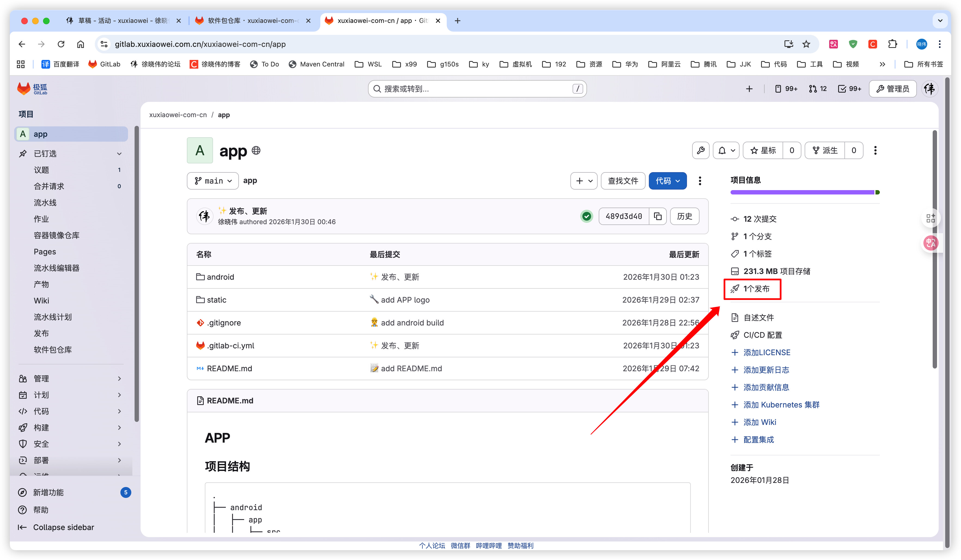Open project settings wrench icon button

pyautogui.click(x=701, y=150)
